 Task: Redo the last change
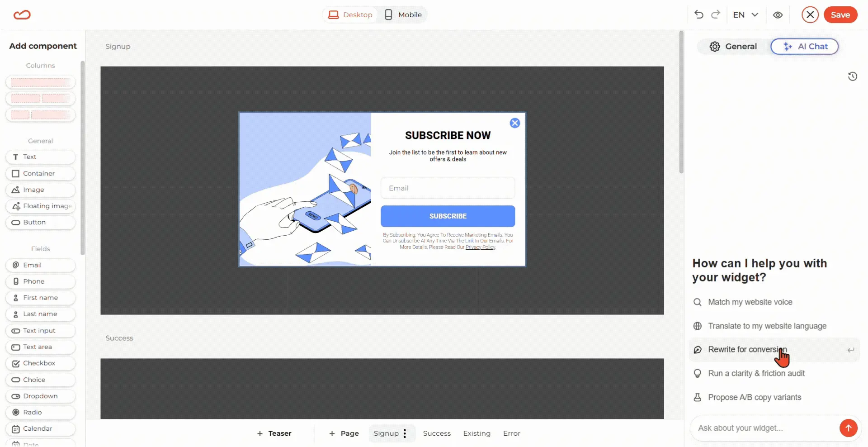coord(716,14)
